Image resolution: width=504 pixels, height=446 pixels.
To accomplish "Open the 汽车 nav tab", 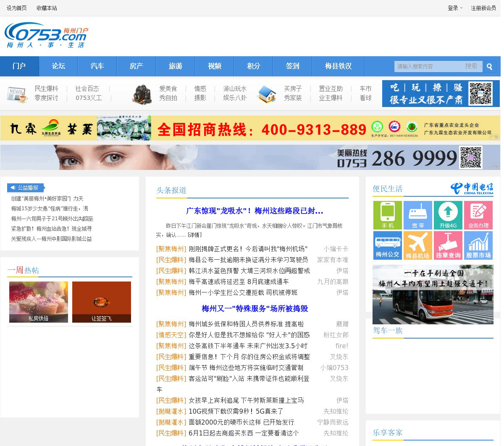I will coord(97,66).
